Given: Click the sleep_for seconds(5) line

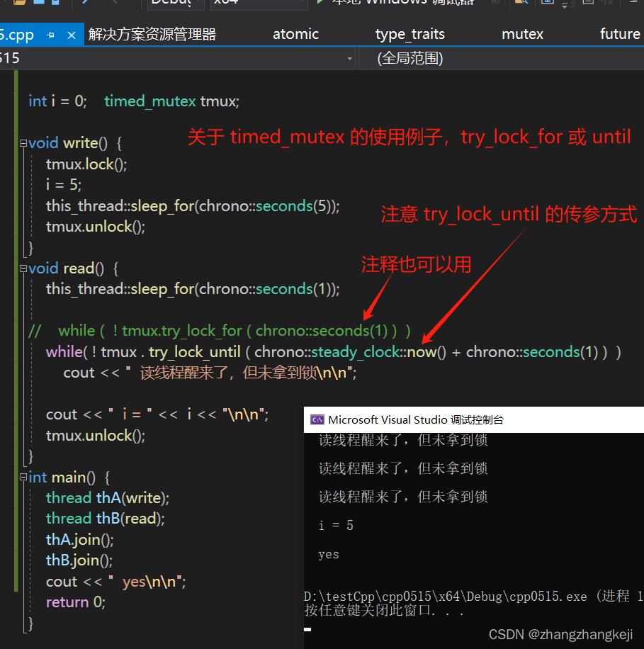Looking at the screenshot, I should (x=193, y=206).
